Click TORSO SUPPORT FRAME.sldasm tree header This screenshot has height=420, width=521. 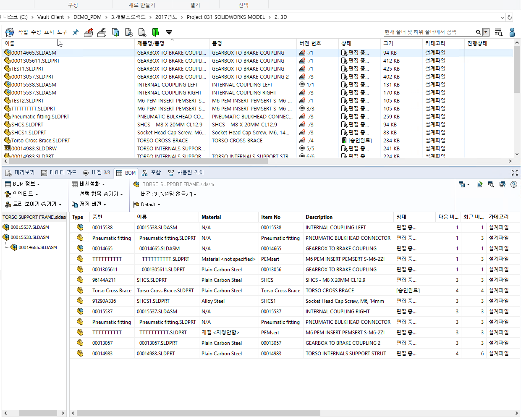(34, 217)
